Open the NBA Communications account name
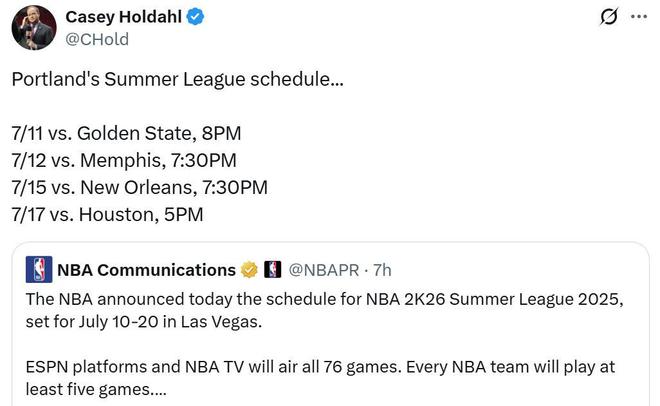The height and width of the screenshot is (406, 660). (x=146, y=270)
